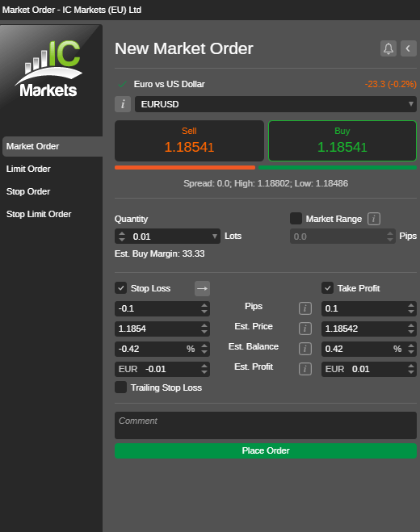Click the Est. Price info icon

304,329
